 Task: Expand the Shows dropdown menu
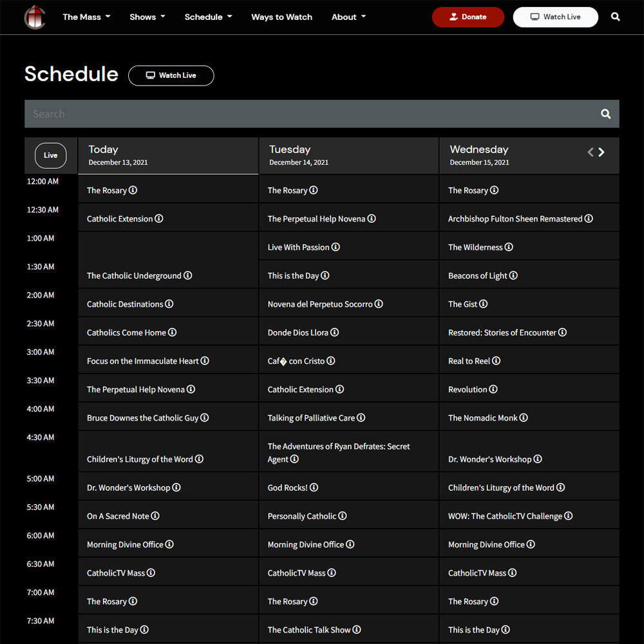[x=147, y=17]
